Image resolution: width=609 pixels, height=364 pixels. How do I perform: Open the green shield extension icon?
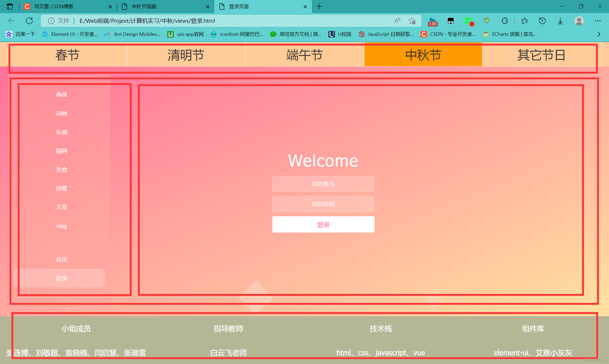point(487,21)
